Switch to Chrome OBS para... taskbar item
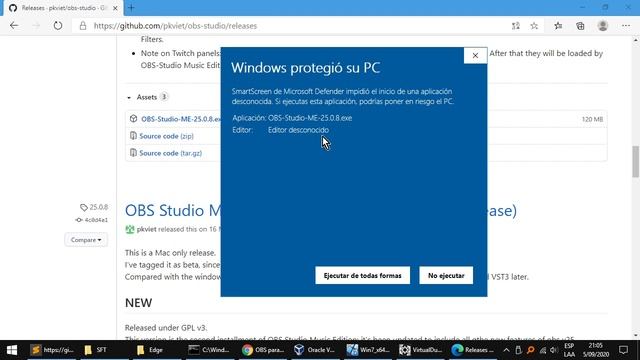 [263, 350]
